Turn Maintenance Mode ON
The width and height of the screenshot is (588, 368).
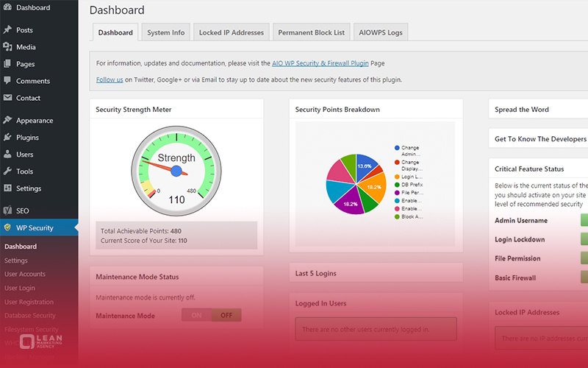[196, 315]
